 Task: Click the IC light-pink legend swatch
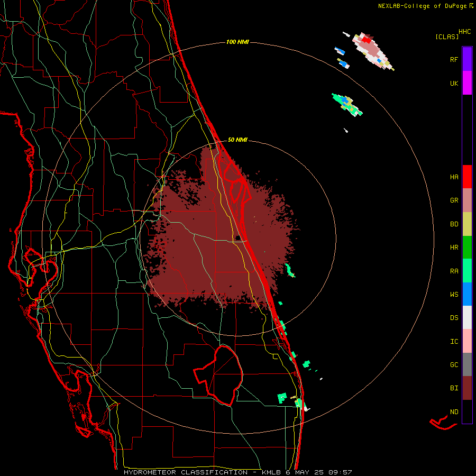[x=467, y=341]
